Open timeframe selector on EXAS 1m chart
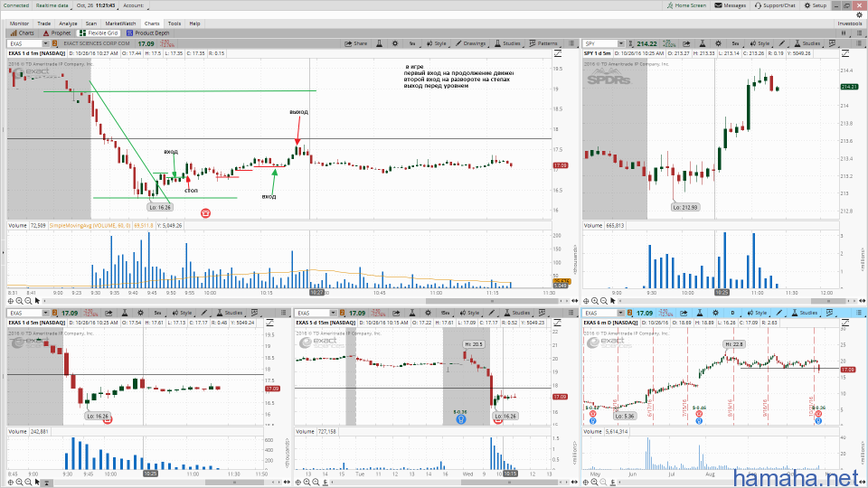Image resolution: width=868 pixels, height=488 pixels. [412, 43]
